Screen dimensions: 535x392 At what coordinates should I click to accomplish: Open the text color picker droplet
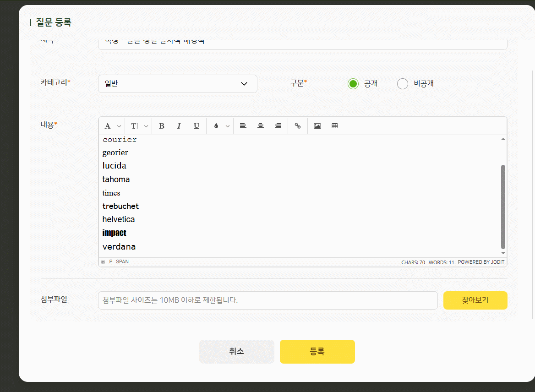[216, 126]
